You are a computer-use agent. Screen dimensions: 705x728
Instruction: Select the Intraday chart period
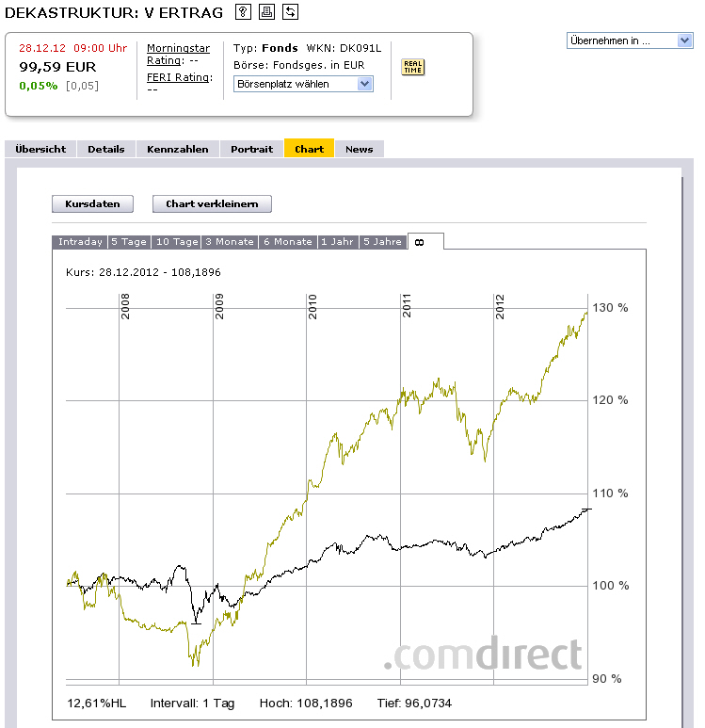coord(80,242)
